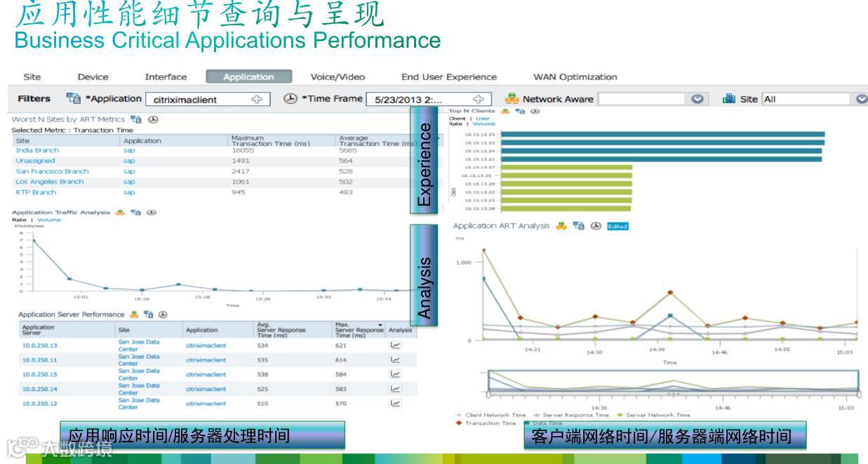This screenshot has width=868, height=464.
Task: Toggle Transaction Time legend series
Action: pyautogui.click(x=486, y=423)
